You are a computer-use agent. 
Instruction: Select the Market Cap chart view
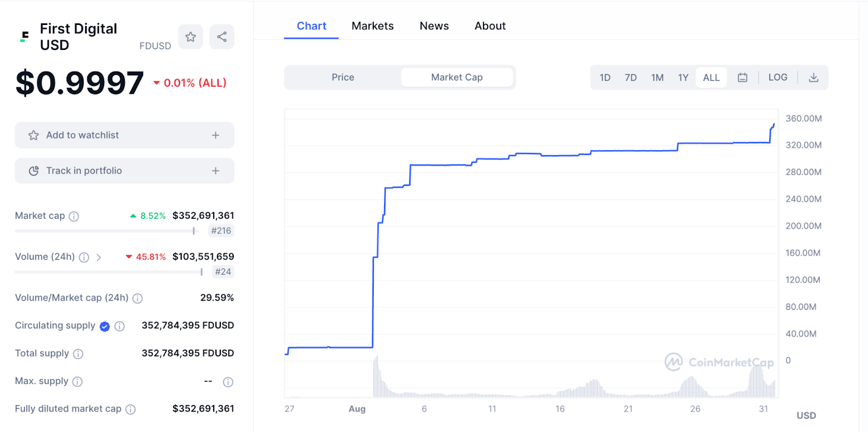457,78
